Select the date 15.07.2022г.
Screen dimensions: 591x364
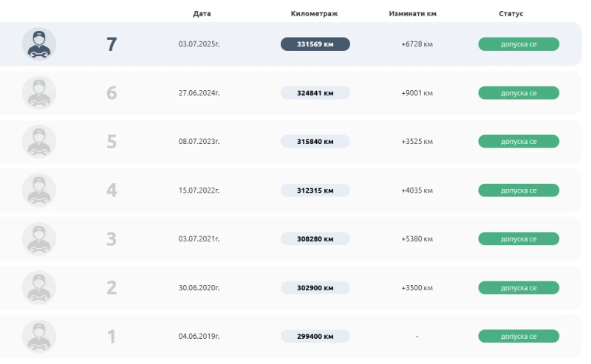tap(199, 190)
